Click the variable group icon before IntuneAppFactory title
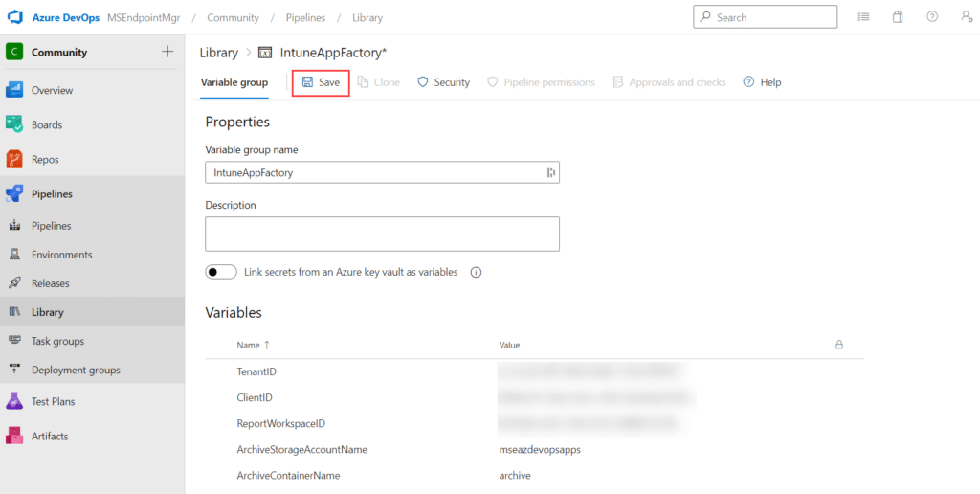This screenshot has height=494, width=980. (265, 53)
